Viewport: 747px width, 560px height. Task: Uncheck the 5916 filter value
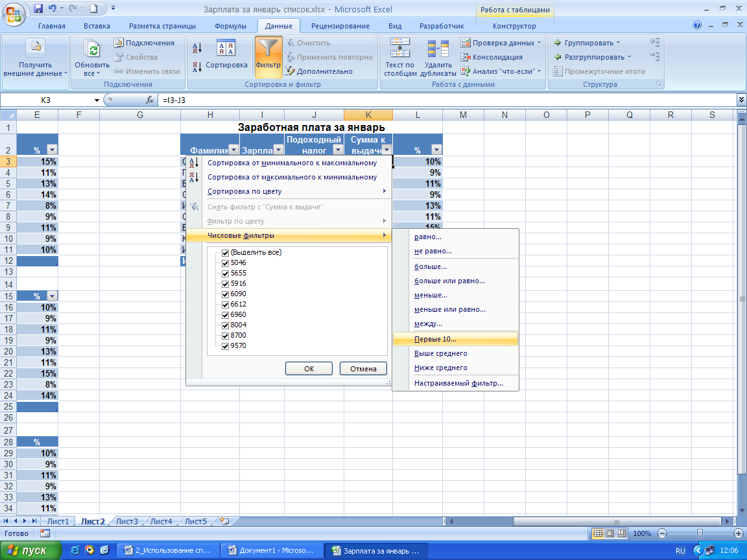(226, 285)
